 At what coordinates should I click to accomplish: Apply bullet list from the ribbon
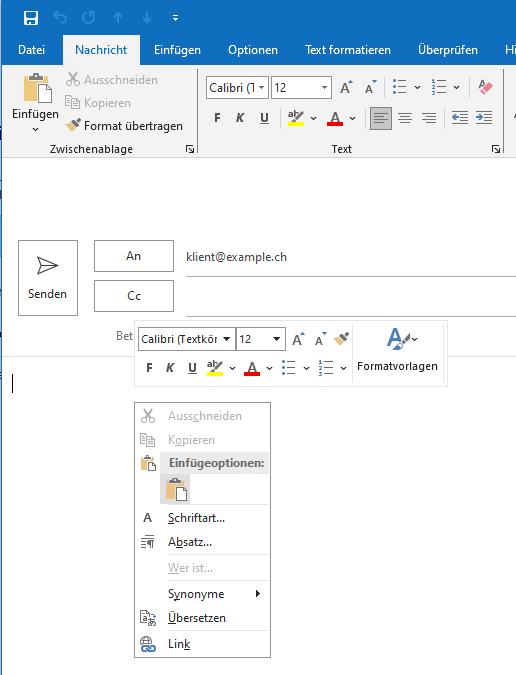[x=399, y=87]
